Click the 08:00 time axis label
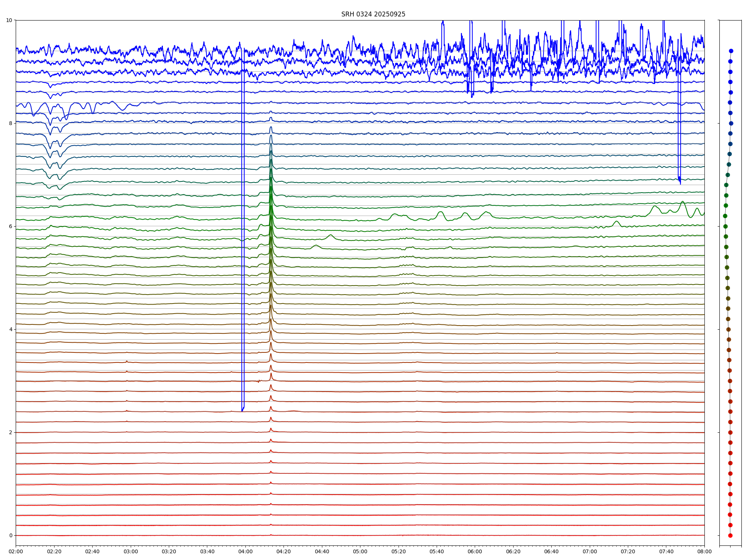Image resolution: width=747 pixels, height=560 pixels. pos(704,551)
